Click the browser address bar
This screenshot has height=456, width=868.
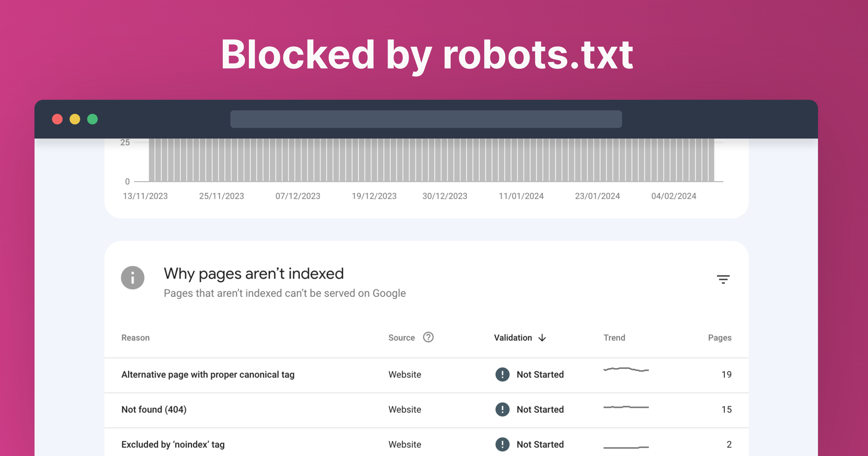426,119
